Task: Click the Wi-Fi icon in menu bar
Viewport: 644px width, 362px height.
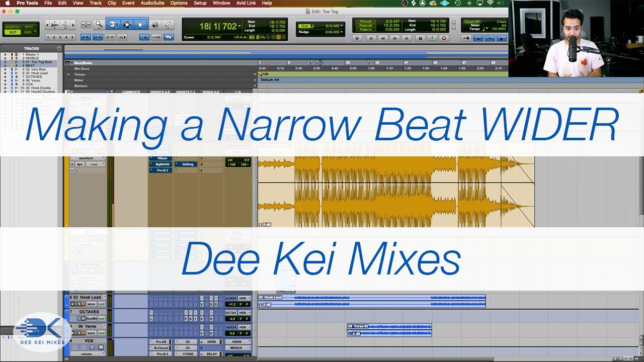Action: [491, 3]
